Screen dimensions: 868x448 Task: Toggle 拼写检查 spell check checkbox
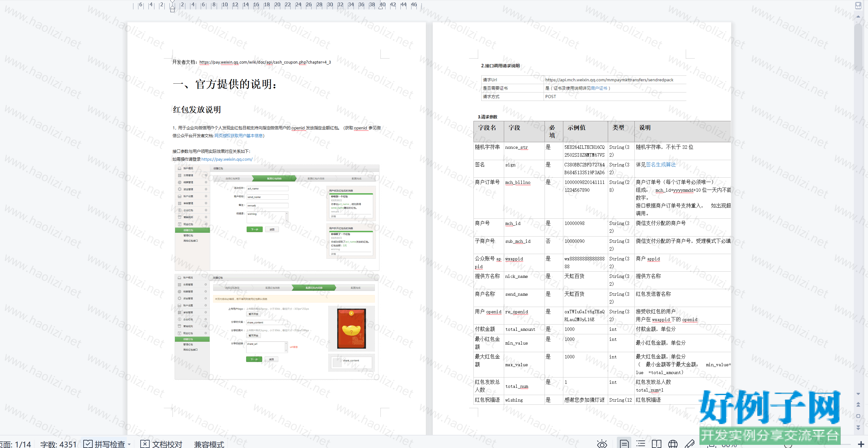pyautogui.click(x=88, y=444)
